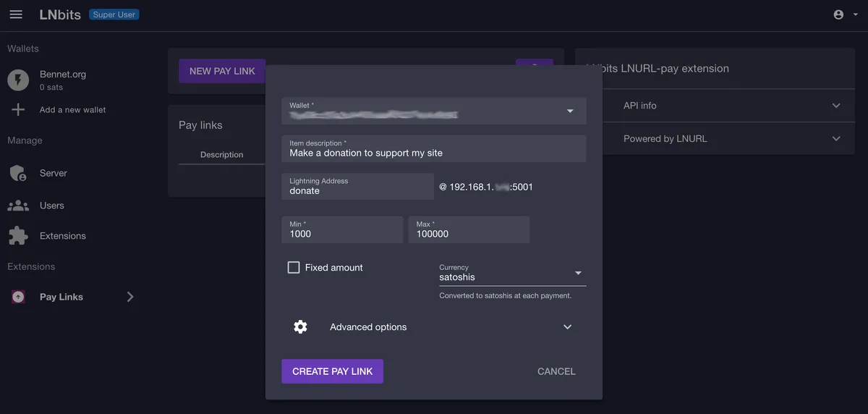This screenshot has width=868, height=414.
Task: Click the Bennet.org wallet lightning icon
Action: coord(18,80)
